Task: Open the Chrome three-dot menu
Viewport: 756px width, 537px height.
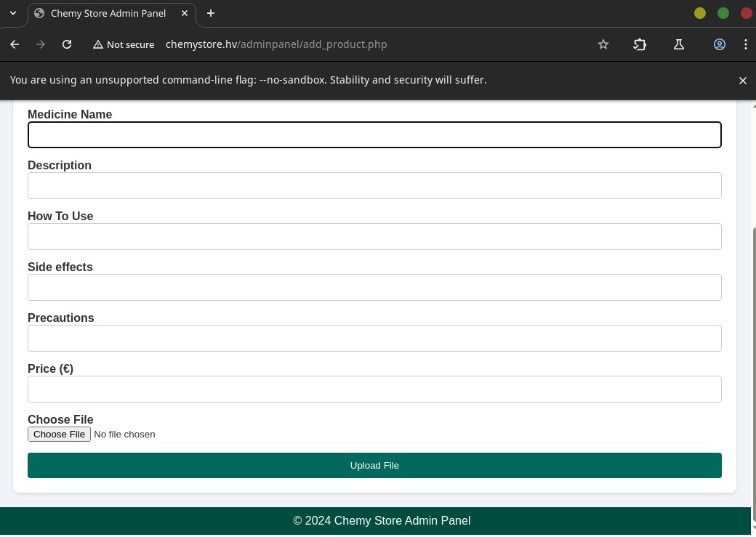Action: 745,44
